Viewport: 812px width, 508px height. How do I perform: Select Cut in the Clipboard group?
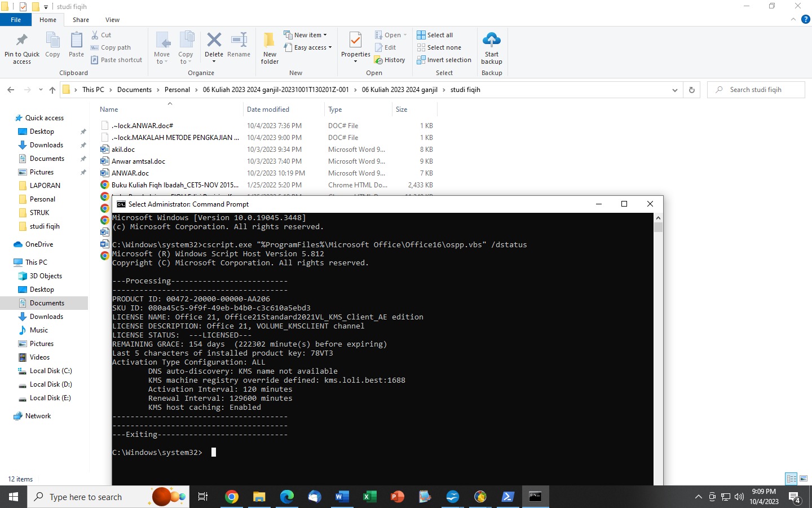[x=101, y=35]
